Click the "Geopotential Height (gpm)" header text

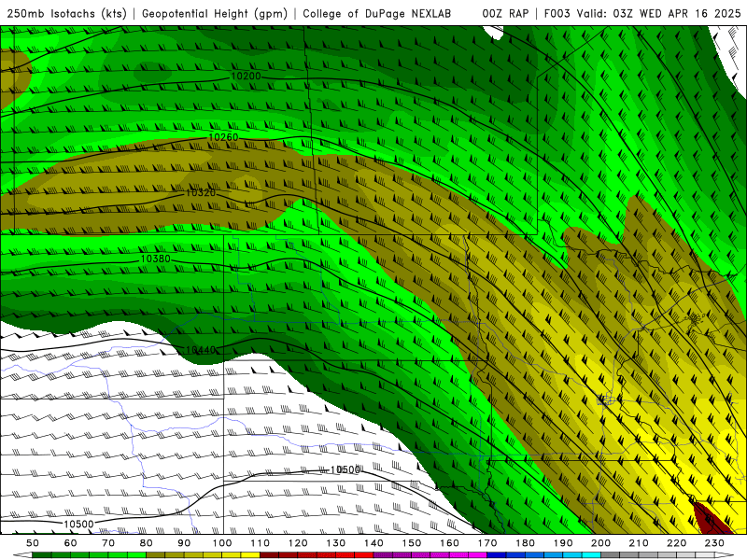point(215,14)
